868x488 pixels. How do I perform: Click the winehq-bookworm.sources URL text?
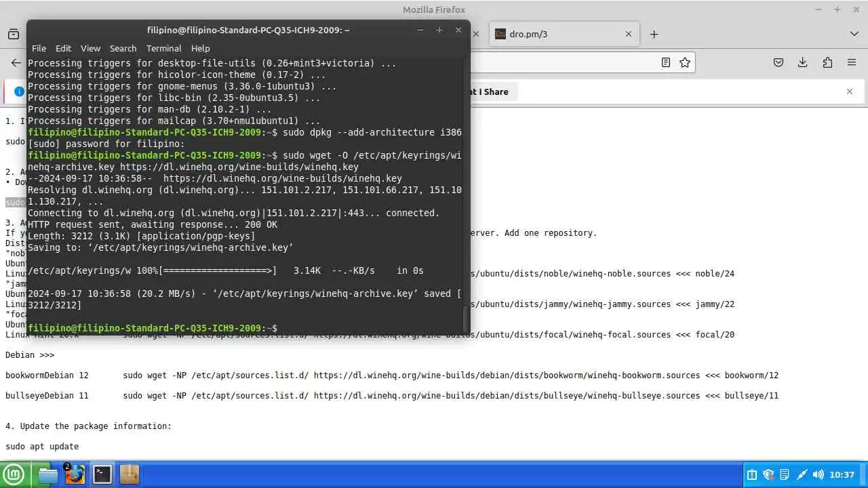point(507,375)
